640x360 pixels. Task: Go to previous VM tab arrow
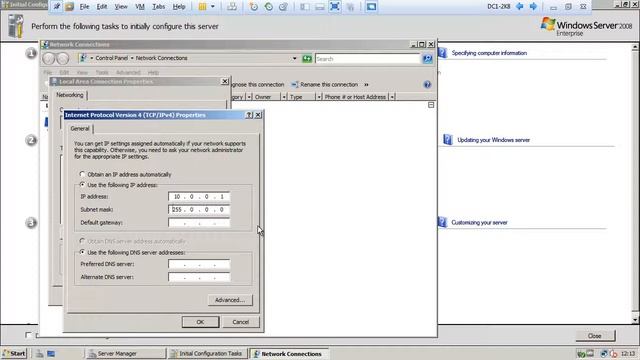coord(520,6)
